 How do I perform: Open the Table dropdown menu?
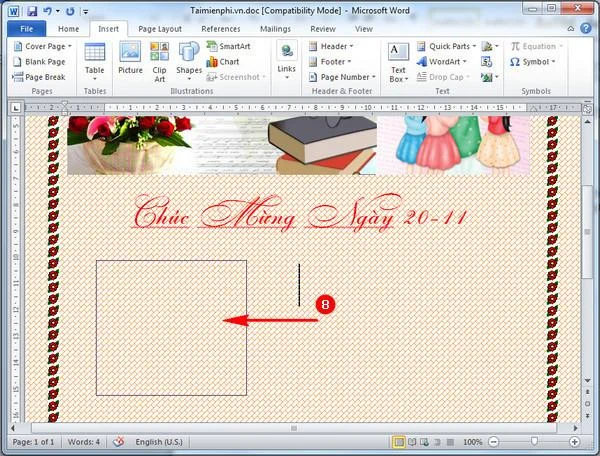pos(95,62)
